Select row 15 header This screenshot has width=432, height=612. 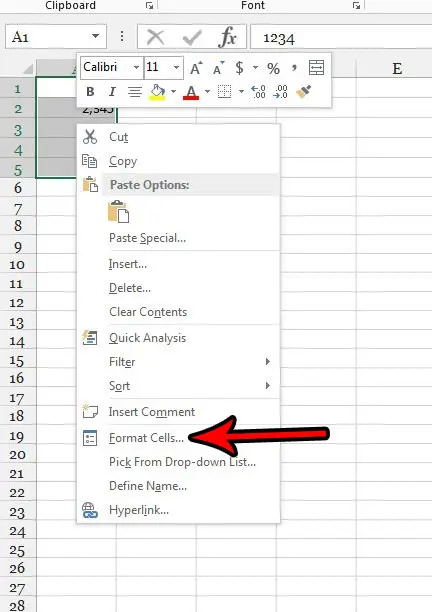(x=18, y=360)
